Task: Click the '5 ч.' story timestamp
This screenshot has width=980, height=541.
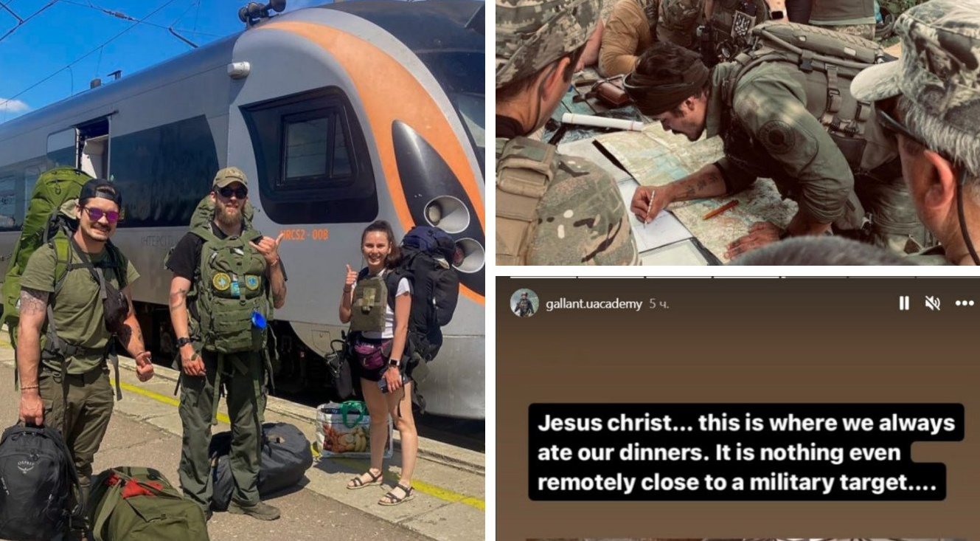Action: 659,304
